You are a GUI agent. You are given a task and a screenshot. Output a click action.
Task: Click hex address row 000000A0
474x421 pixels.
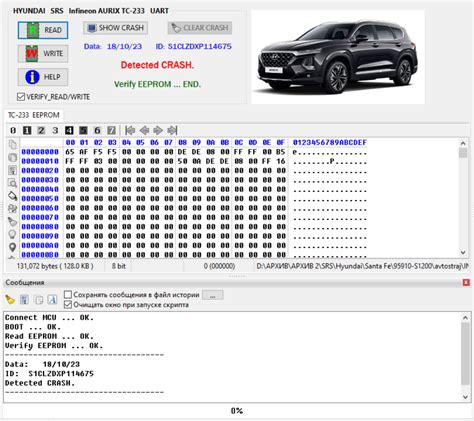[40, 246]
